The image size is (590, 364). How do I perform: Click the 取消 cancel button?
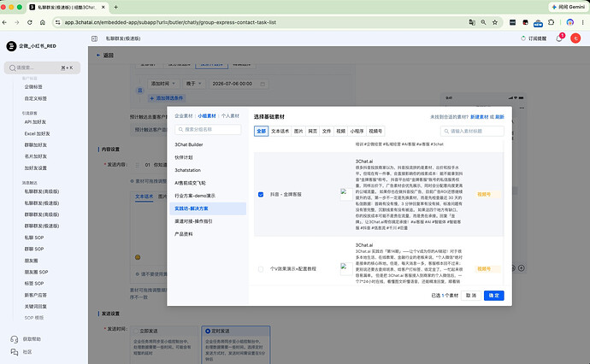coord(471,296)
